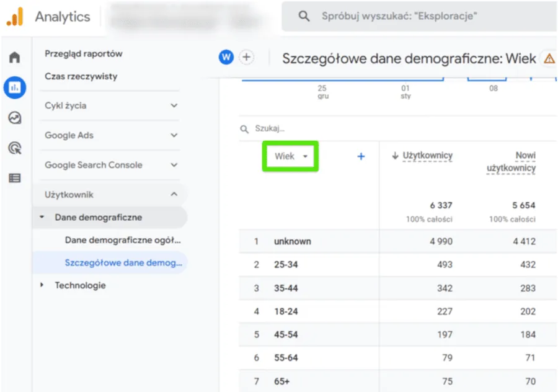Open Czas rzeczywisty report
Viewport: 558px width, 392px height.
click(x=81, y=77)
